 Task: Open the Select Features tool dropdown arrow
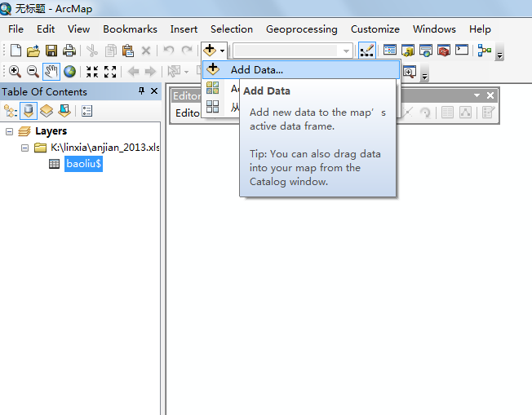click(186, 72)
